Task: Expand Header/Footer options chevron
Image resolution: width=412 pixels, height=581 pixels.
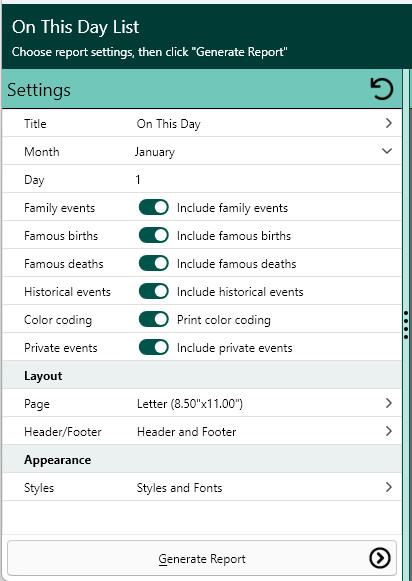Action: tap(388, 431)
